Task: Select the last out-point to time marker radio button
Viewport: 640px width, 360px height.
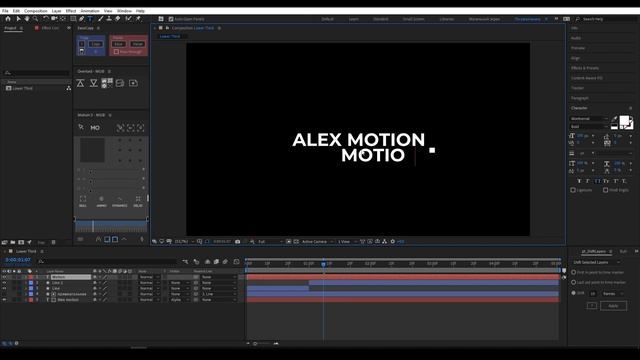Action: coord(573,282)
